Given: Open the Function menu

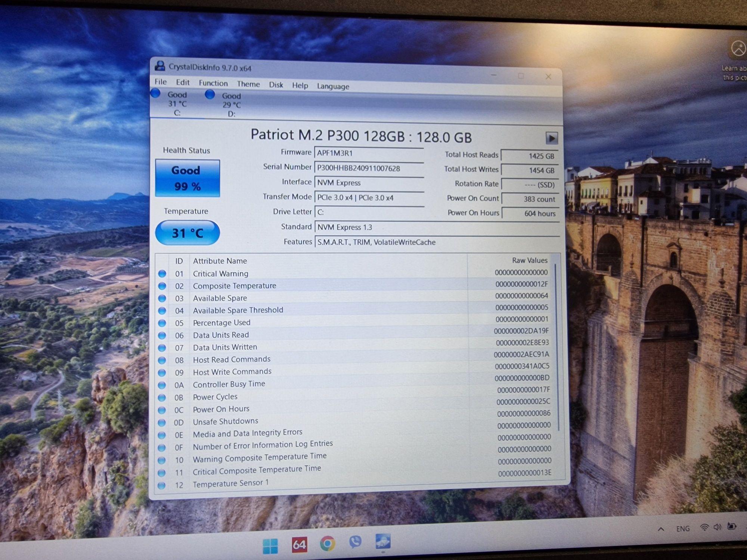Looking at the screenshot, I should 213,83.
